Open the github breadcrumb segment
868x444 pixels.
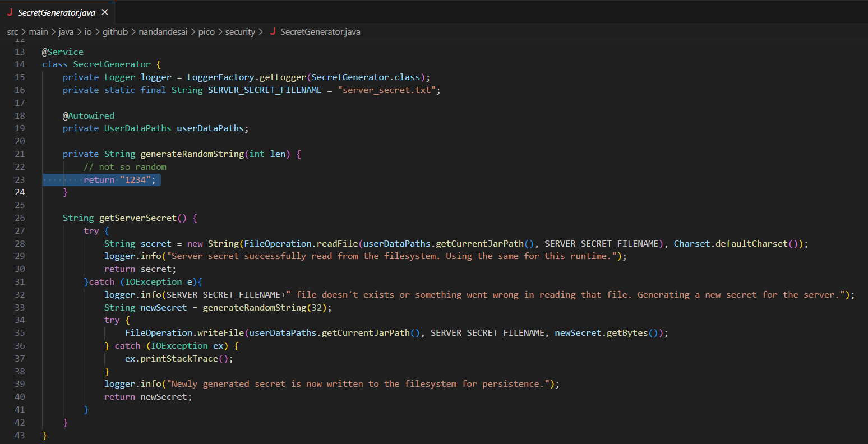tap(115, 32)
